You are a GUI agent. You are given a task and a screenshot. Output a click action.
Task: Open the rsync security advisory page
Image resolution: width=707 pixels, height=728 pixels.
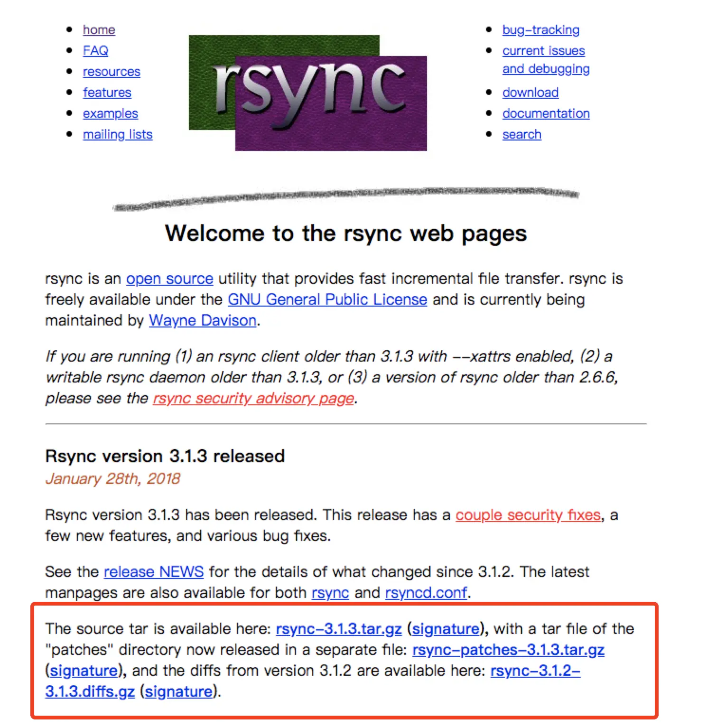tap(253, 398)
